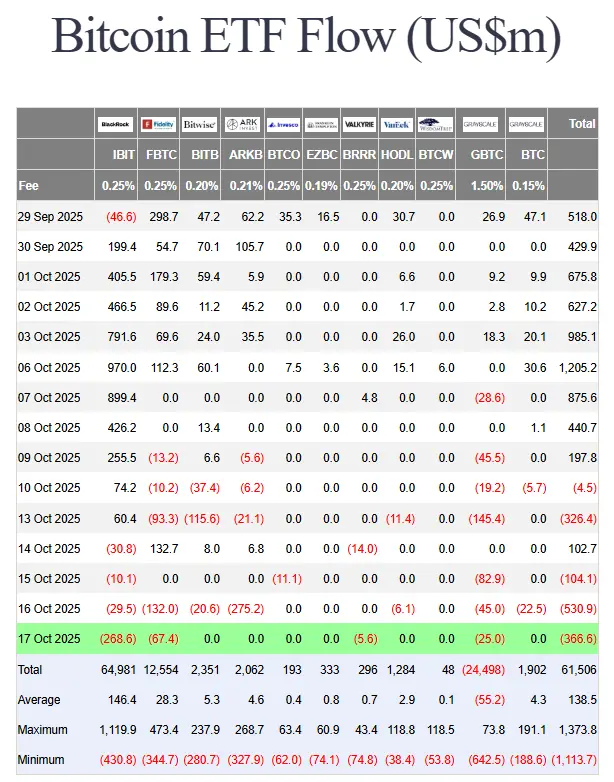Click the ARK Invest logo
614x782 pixels.
coord(242,125)
